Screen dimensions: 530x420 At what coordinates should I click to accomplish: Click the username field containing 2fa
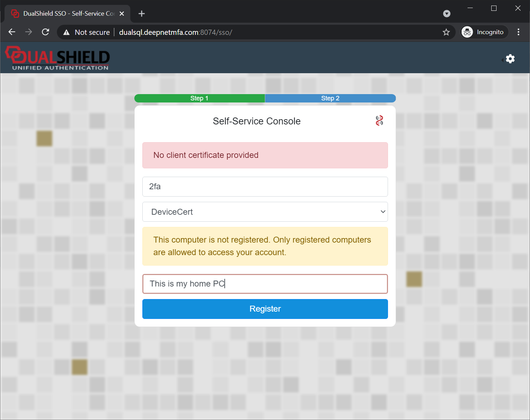(265, 187)
